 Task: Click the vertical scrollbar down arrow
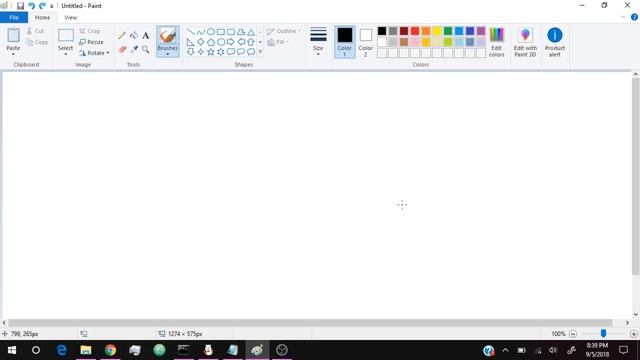(x=636, y=314)
